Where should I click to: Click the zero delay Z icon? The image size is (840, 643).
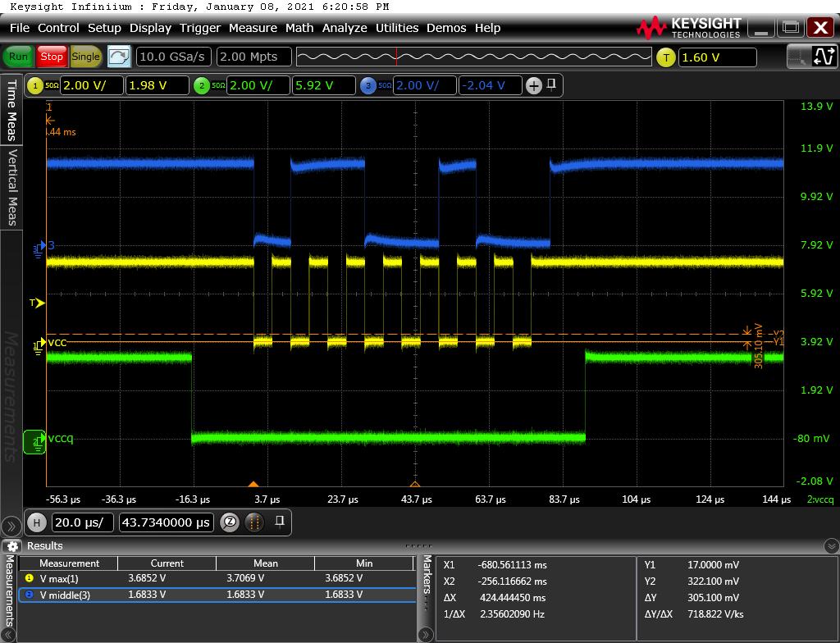point(230,522)
